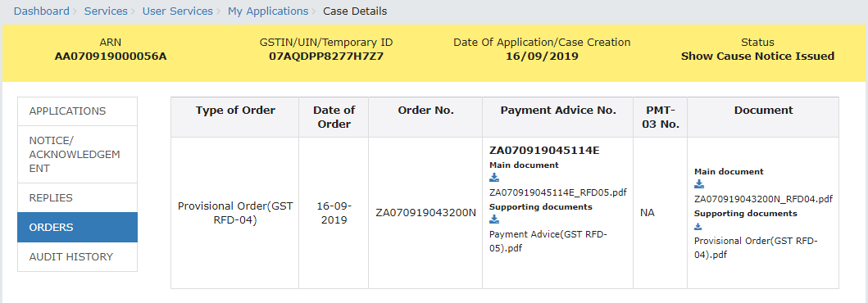Open Provisional Order(GST RFD-04).pdf file
The image size is (868, 303).
757,247
